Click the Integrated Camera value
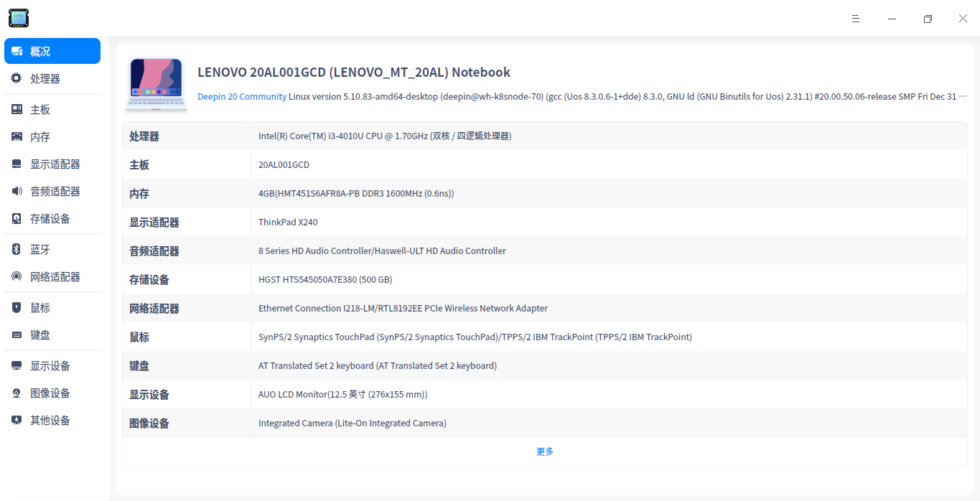The image size is (980, 501). click(353, 423)
